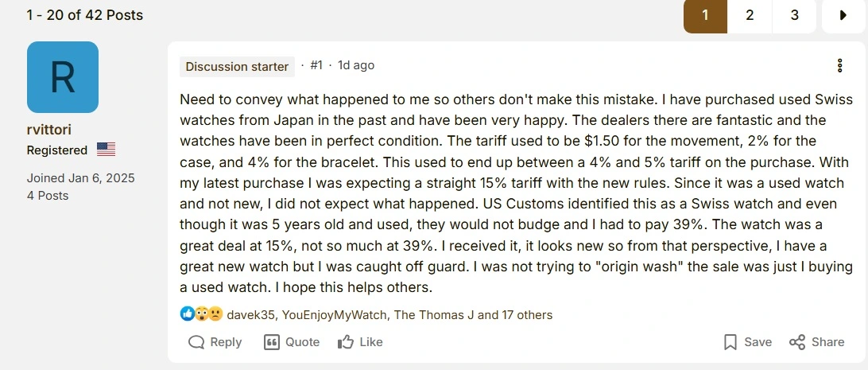Go to page 3
868x370 pixels.
(x=794, y=15)
